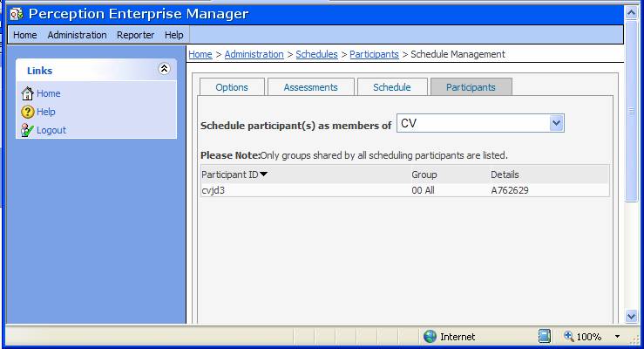Screen dimensions: 644x349
Task: Switch to the Options tab
Action: click(232, 87)
